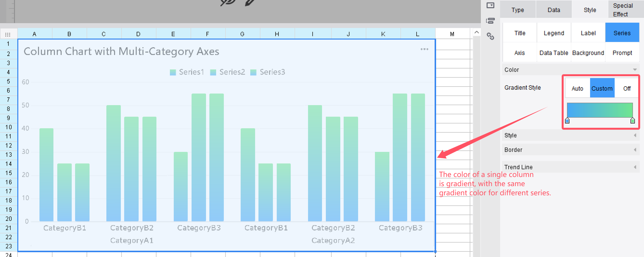Click the Series1 legend swatch
Image resolution: width=644 pixels, height=257 pixels.
[173, 72]
